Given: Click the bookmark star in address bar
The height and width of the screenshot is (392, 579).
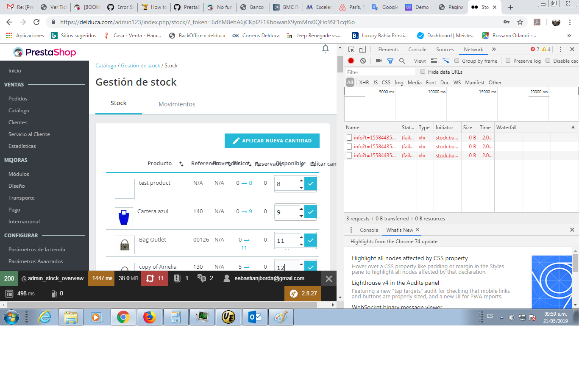Looking at the screenshot, I should click(520, 22).
